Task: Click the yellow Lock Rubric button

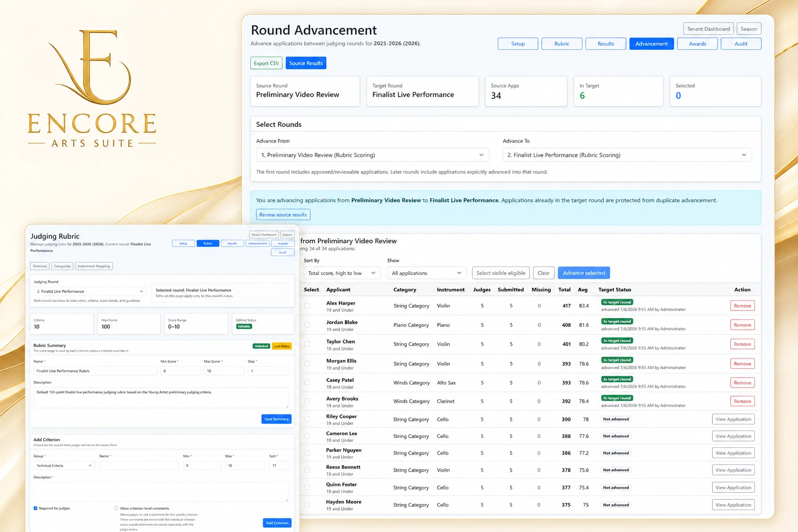Action: (282, 346)
